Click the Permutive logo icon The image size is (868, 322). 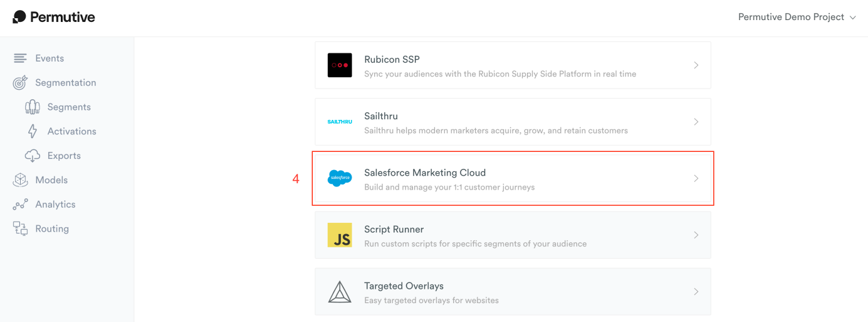pos(19,17)
